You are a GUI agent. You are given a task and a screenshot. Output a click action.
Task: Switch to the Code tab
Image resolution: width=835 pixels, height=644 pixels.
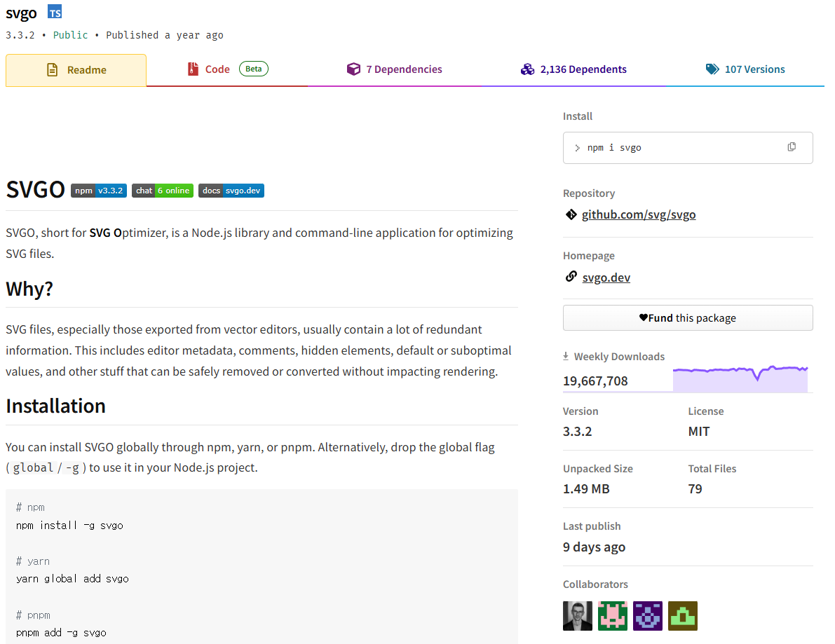[227, 69]
